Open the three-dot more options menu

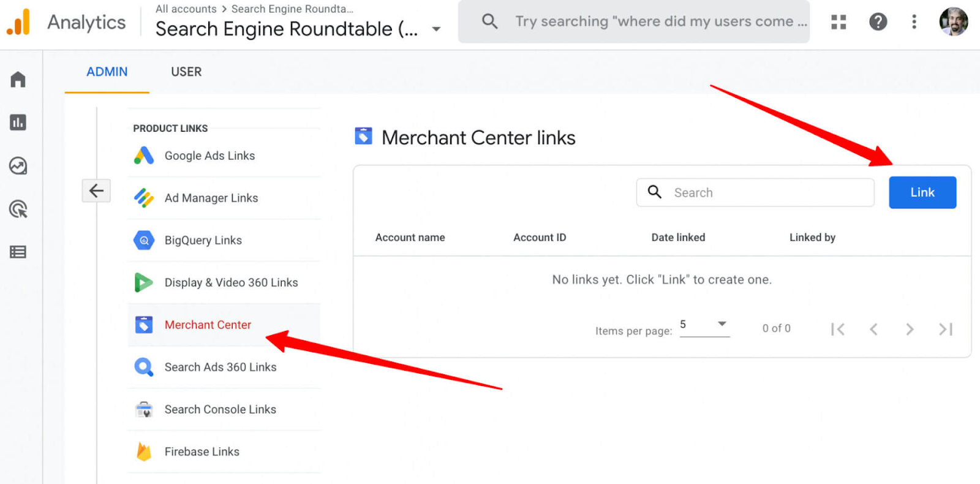pos(914,22)
